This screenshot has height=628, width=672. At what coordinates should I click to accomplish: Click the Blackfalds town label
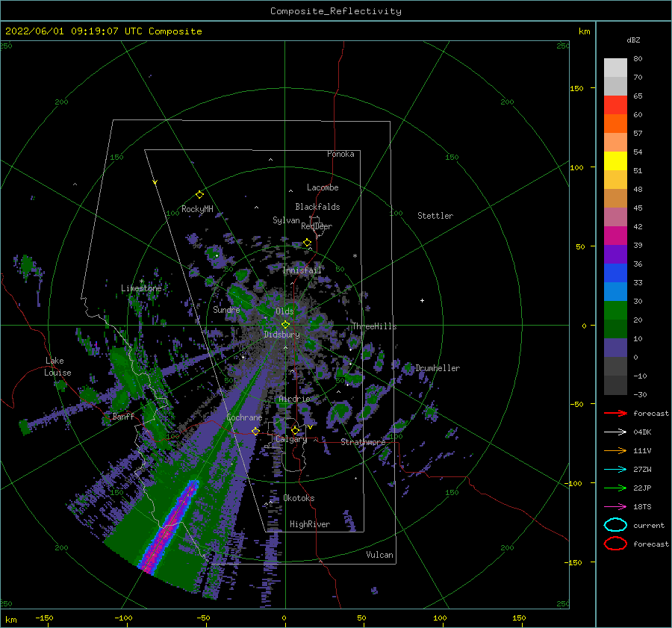pyautogui.click(x=317, y=207)
